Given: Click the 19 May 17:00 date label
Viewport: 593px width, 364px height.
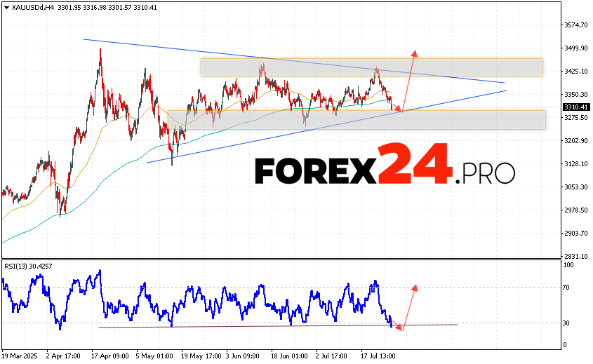Looking at the screenshot, I should pyautogui.click(x=201, y=356).
